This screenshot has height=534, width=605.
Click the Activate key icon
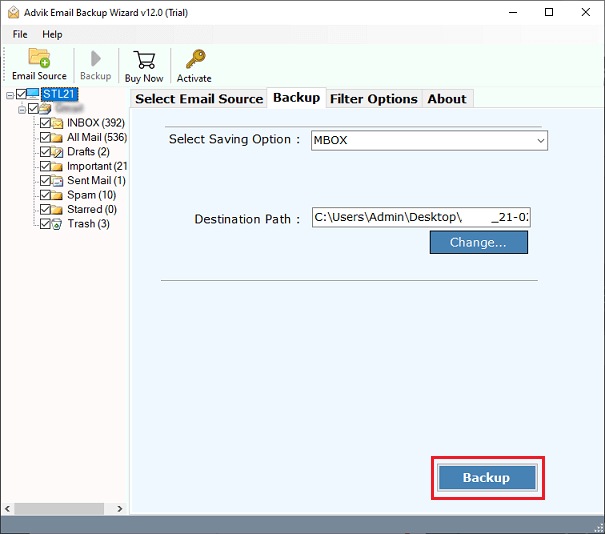[194, 58]
